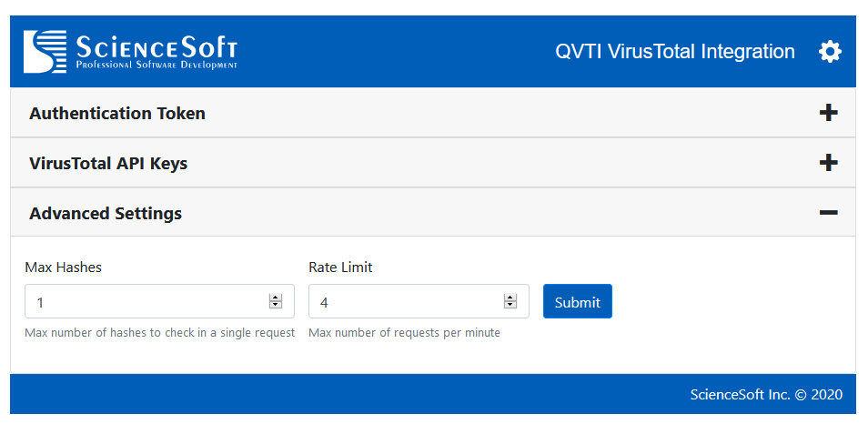
Task: Expand VirusTotal API Keys using plus icon
Action: pos(828,163)
